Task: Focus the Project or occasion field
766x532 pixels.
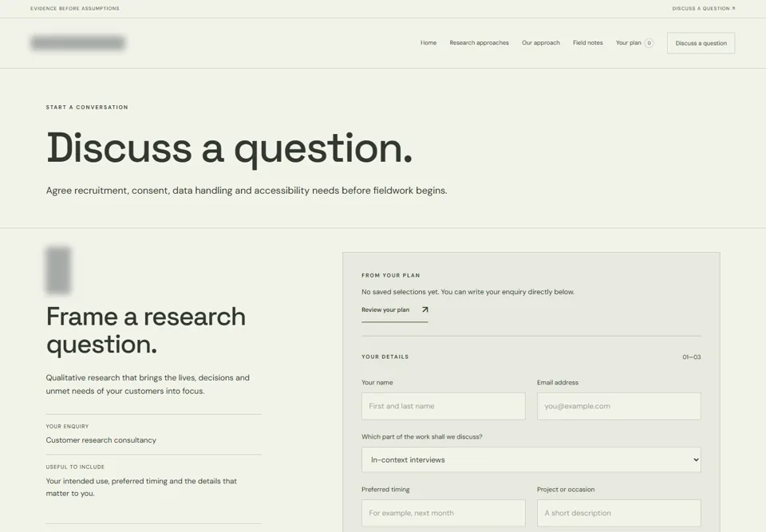Action: tap(618, 513)
